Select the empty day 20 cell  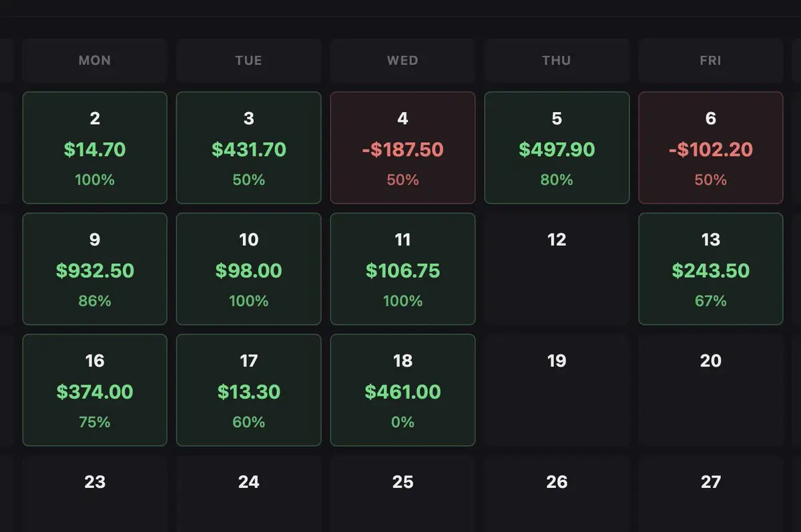pyautogui.click(x=710, y=390)
